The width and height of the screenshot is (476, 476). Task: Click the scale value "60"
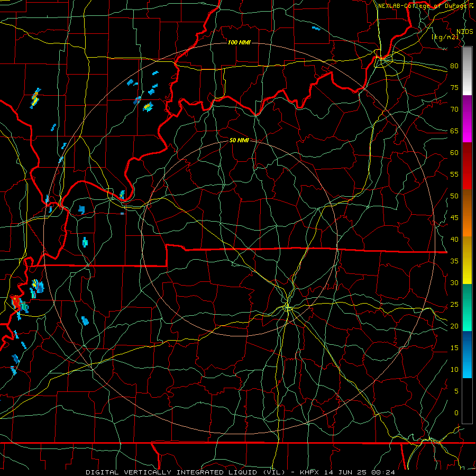point(454,153)
